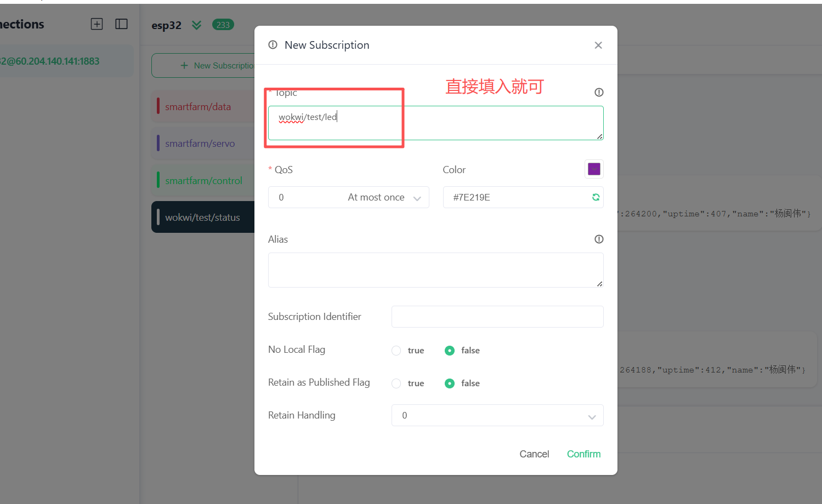Click the Alias info icon
The height and width of the screenshot is (504, 822).
click(599, 239)
